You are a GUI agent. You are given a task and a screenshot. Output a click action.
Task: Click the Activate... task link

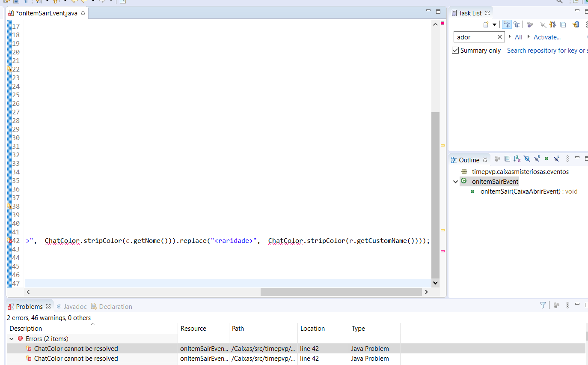(547, 37)
